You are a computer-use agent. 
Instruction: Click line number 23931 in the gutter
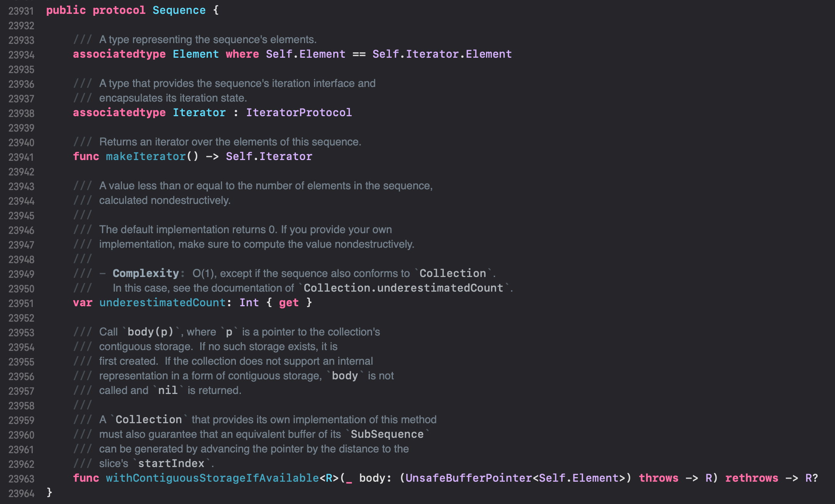click(x=21, y=11)
